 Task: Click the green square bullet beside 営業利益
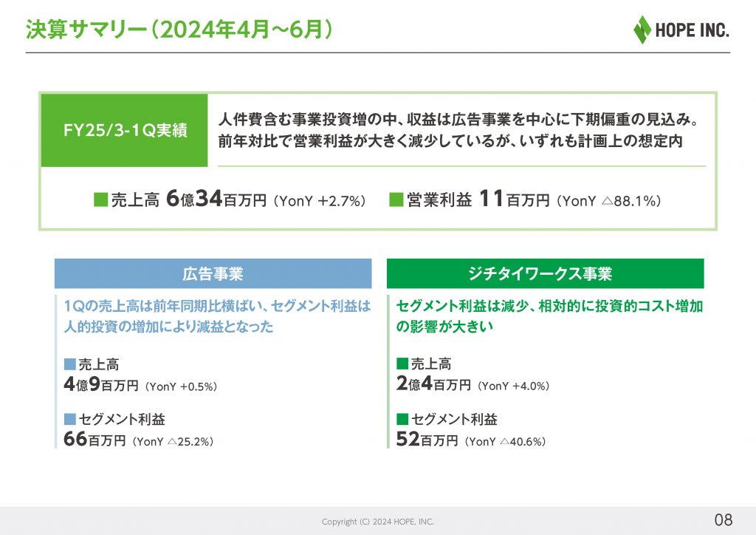396,200
